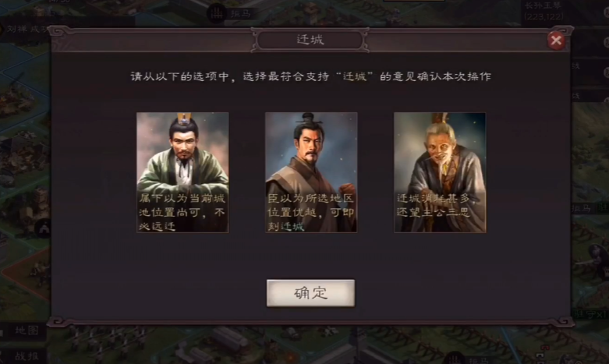This screenshot has height=364, width=609.
Task: Click the round figure icon on left edge
Action: click(x=44, y=228)
